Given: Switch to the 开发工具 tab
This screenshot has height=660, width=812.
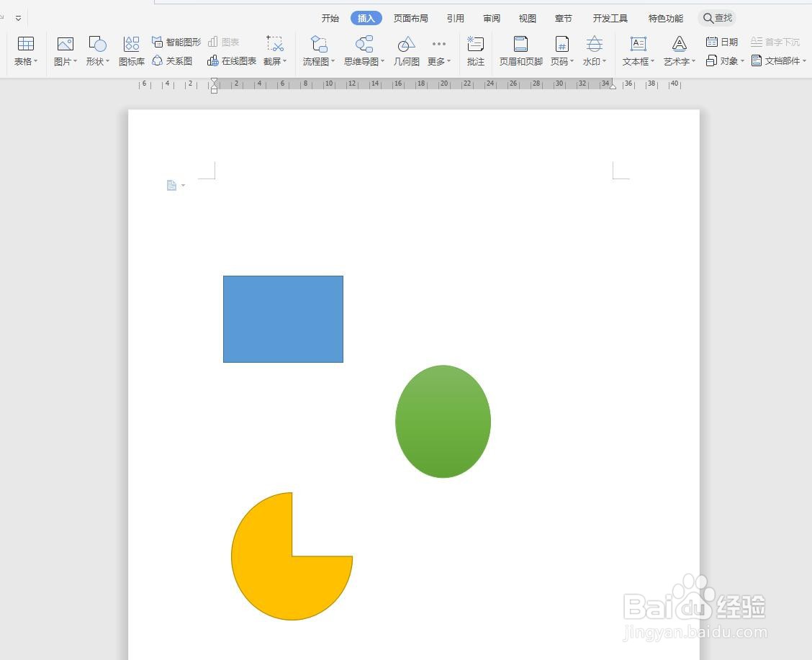Looking at the screenshot, I should click(x=610, y=18).
